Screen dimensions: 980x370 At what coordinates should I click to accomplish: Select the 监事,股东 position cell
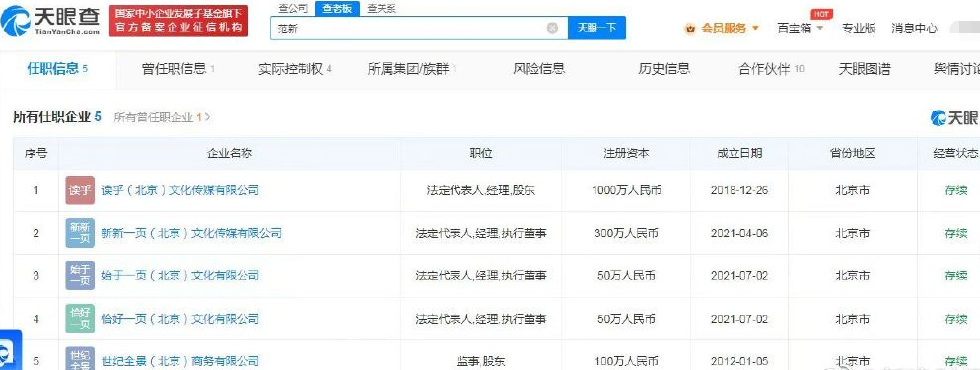(x=480, y=361)
